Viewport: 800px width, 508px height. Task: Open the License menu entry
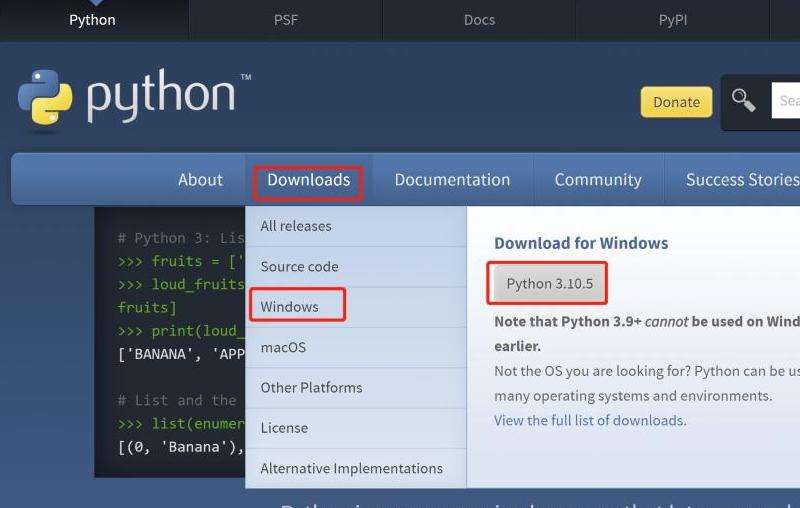[x=356, y=428]
